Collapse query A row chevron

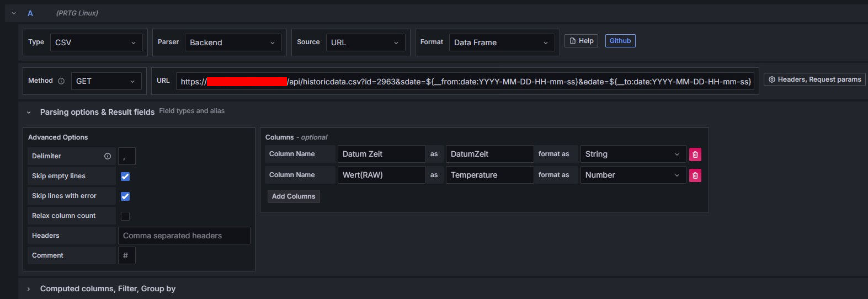[14, 13]
